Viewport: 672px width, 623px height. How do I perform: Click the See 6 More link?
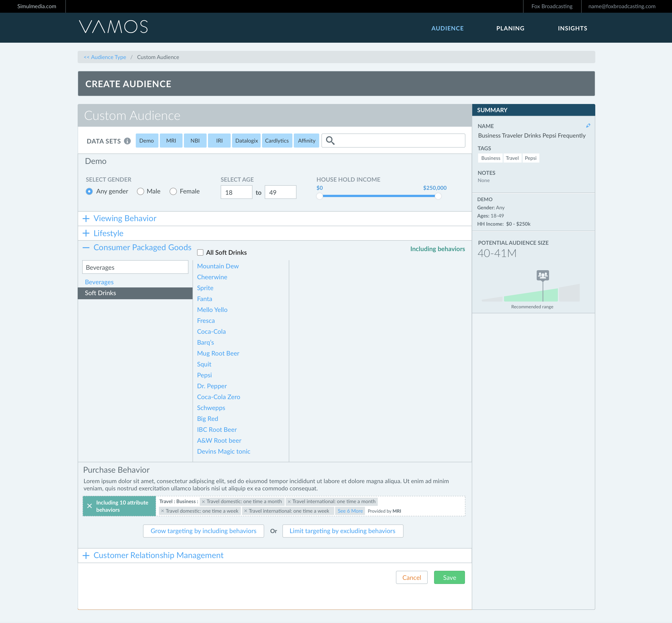pos(350,511)
